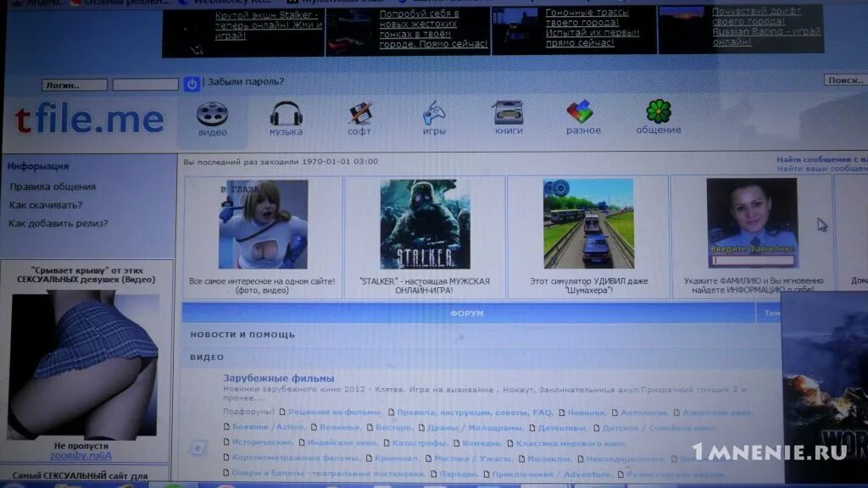
Task: Open the софт floppy disk category
Action: pyautogui.click(x=359, y=119)
